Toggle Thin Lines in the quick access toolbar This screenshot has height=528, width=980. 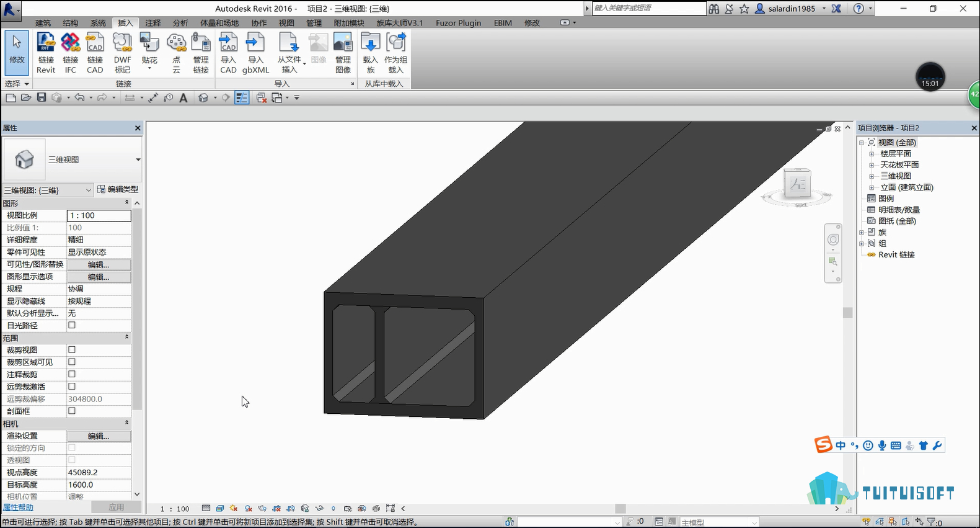(242, 97)
